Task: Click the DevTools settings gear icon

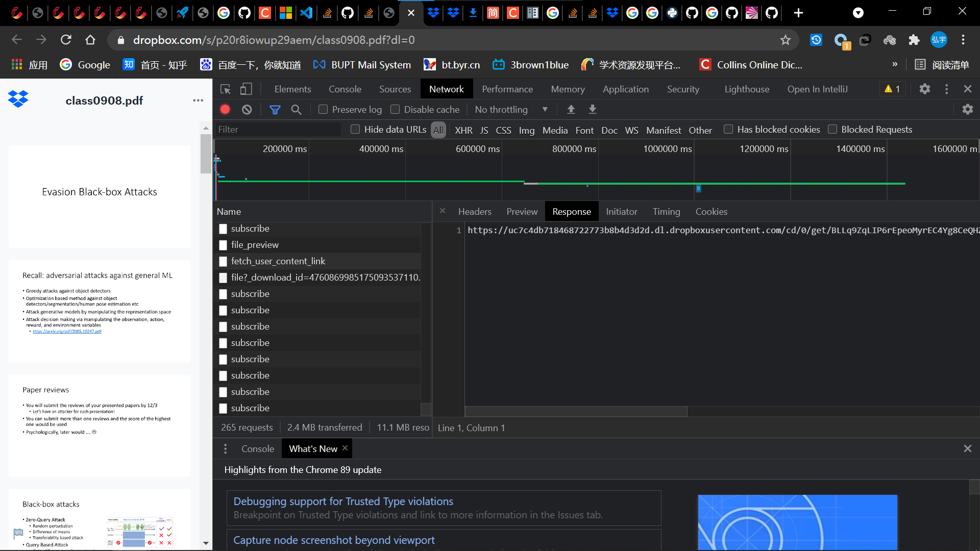Action: coord(925,89)
